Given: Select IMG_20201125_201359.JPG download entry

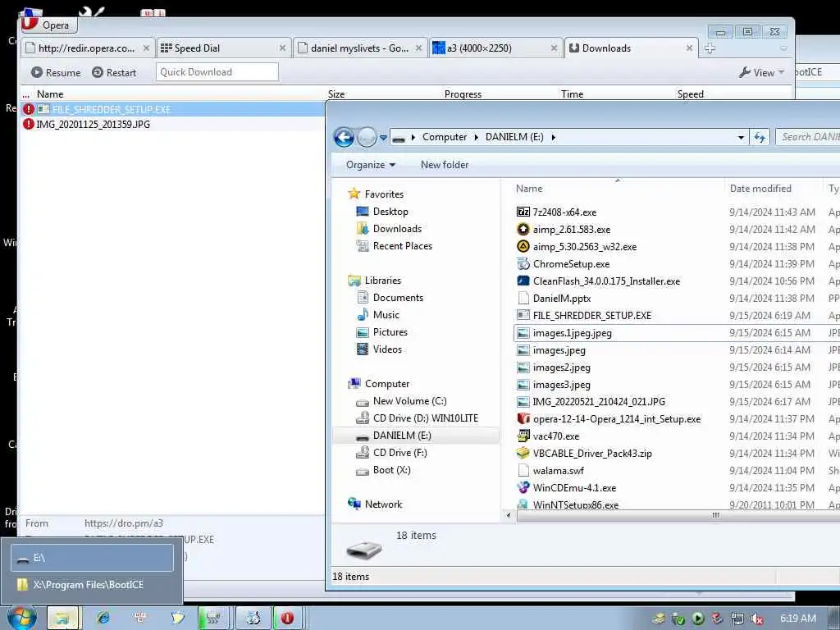Looking at the screenshot, I should pos(172,125).
